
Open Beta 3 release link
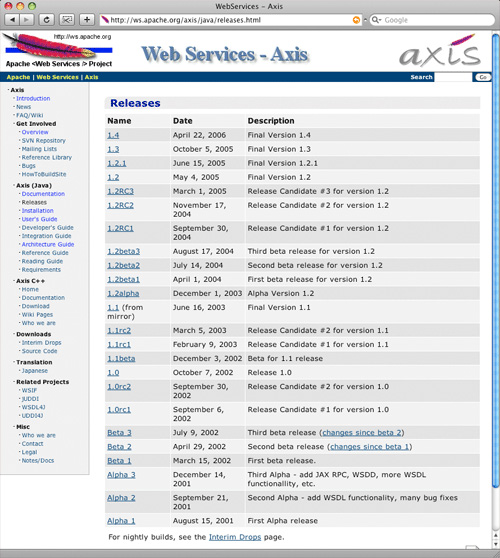(119, 433)
